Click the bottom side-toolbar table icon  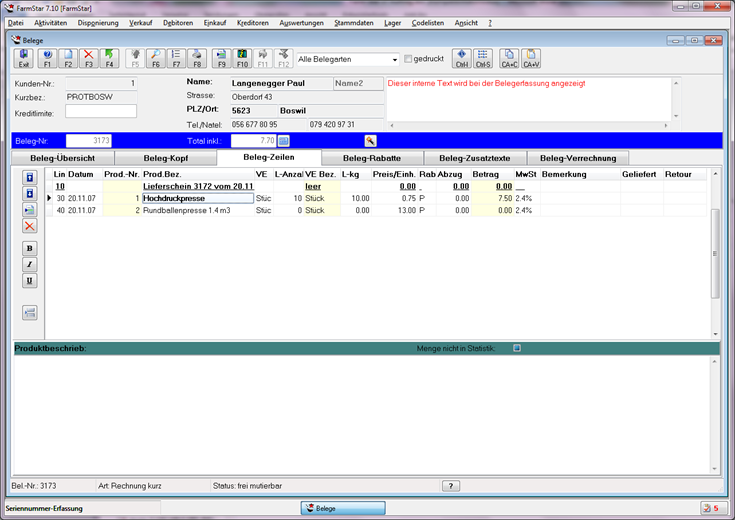[x=30, y=313]
